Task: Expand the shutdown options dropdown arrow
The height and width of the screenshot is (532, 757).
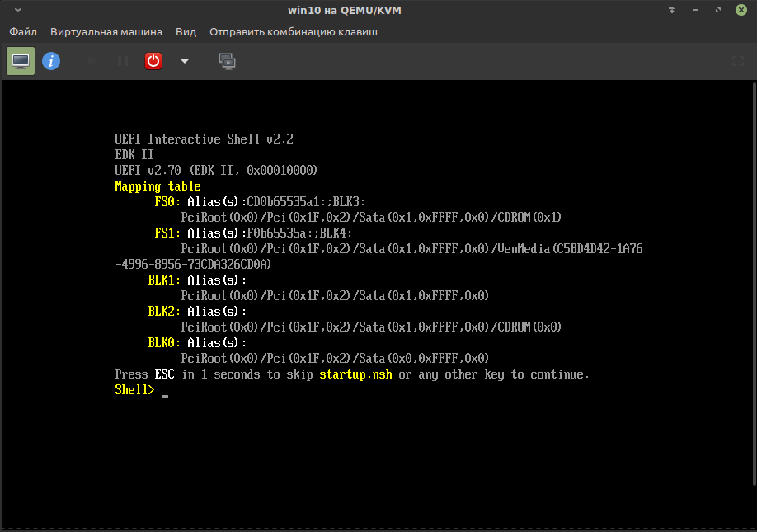Action: tap(185, 61)
